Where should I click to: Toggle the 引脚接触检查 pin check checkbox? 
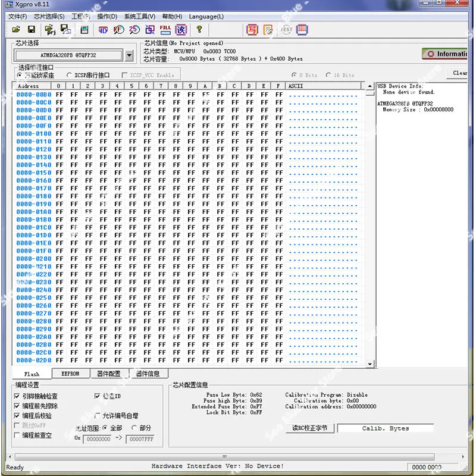tap(17, 396)
